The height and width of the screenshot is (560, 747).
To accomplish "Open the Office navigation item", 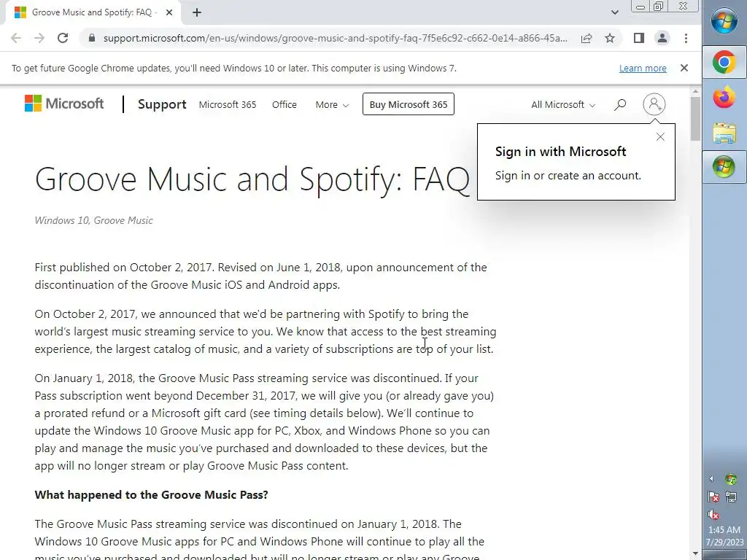I will pos(285,104).
